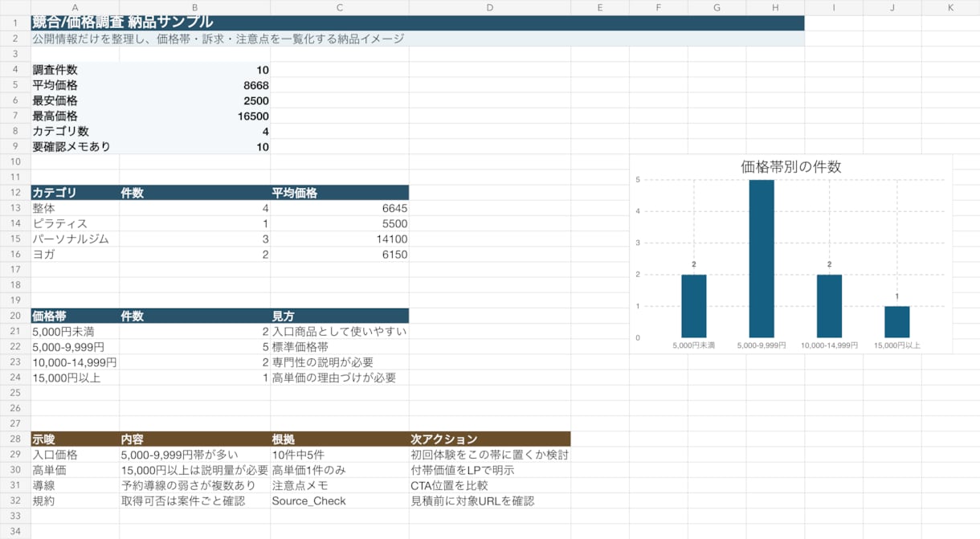Click the ヨガ category cell

click(75, 254)
